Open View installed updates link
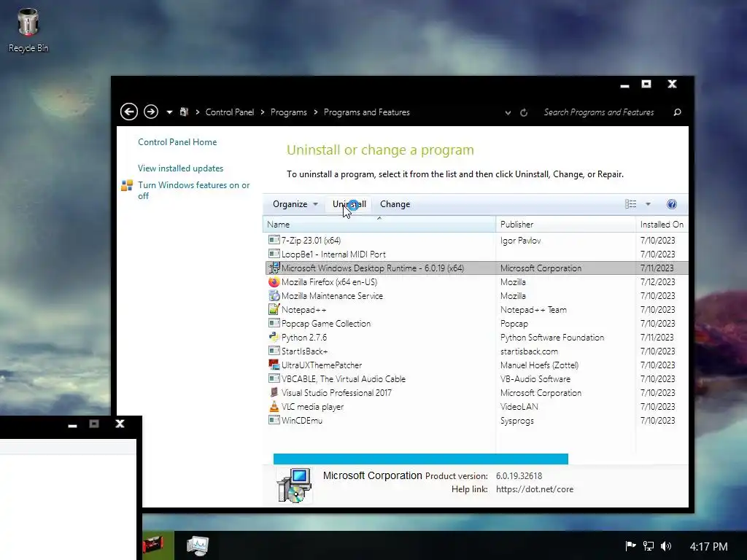Screen dimensions: 747x560 pos(181,168)
